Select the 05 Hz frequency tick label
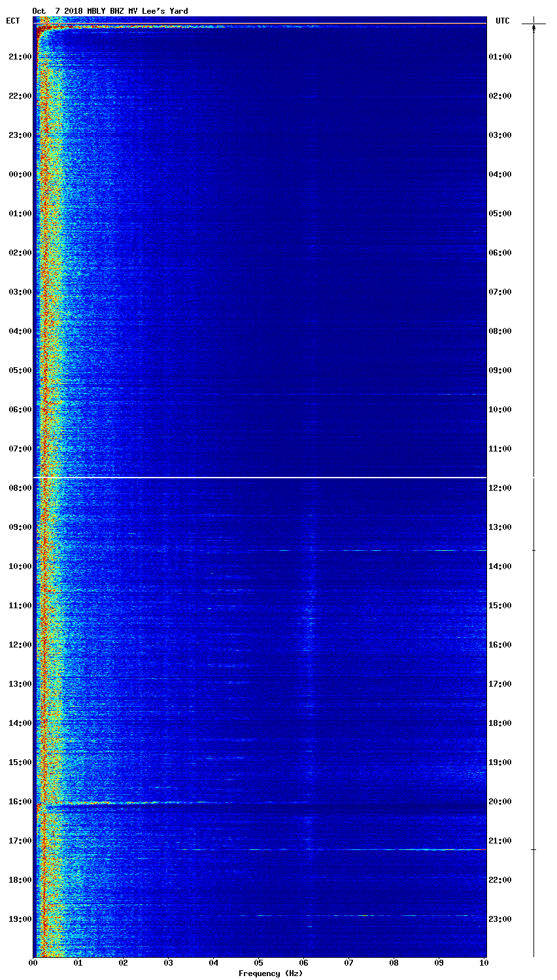This screenshot has height=980, width=557. (259, 963)
